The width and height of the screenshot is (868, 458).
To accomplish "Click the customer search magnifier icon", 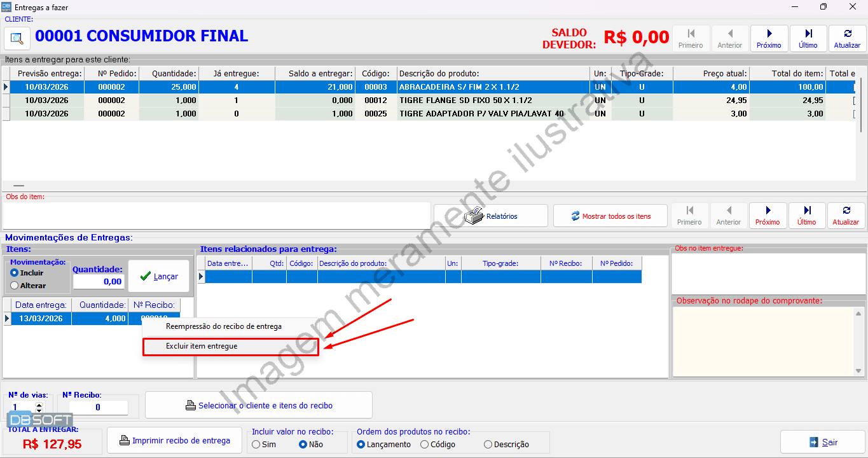I will point(17,38).
